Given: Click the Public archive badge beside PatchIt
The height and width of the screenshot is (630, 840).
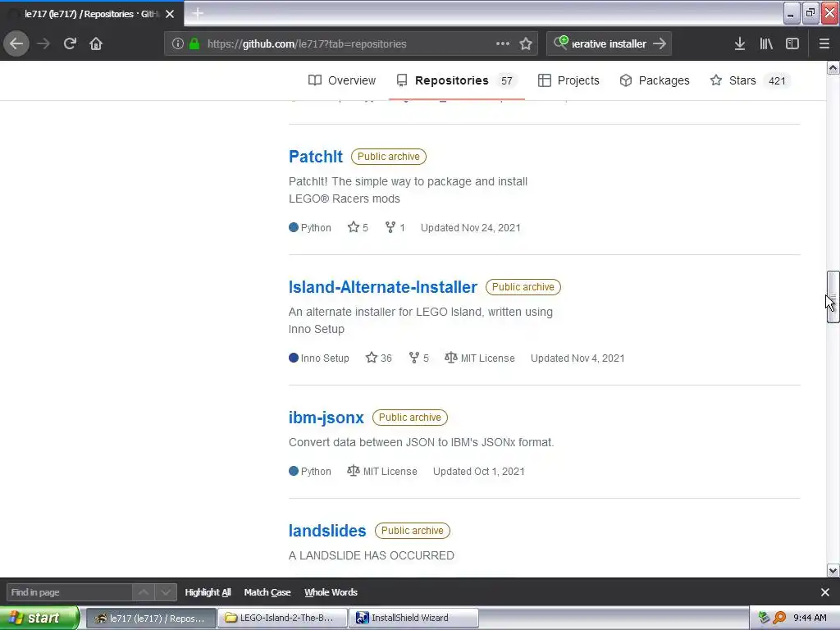Looking at the screenshot, I should (x=388, y=157).
